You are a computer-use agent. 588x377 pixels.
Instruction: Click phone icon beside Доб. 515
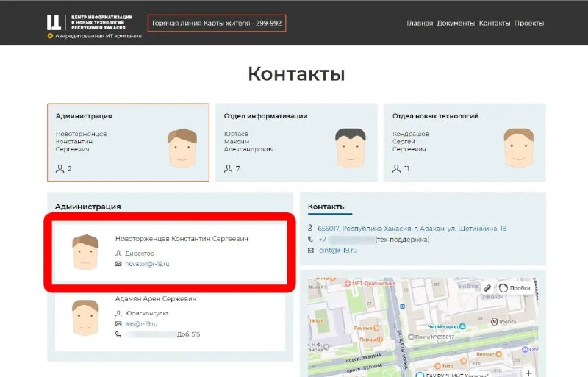pyautogui.click(x=118, y=334)
